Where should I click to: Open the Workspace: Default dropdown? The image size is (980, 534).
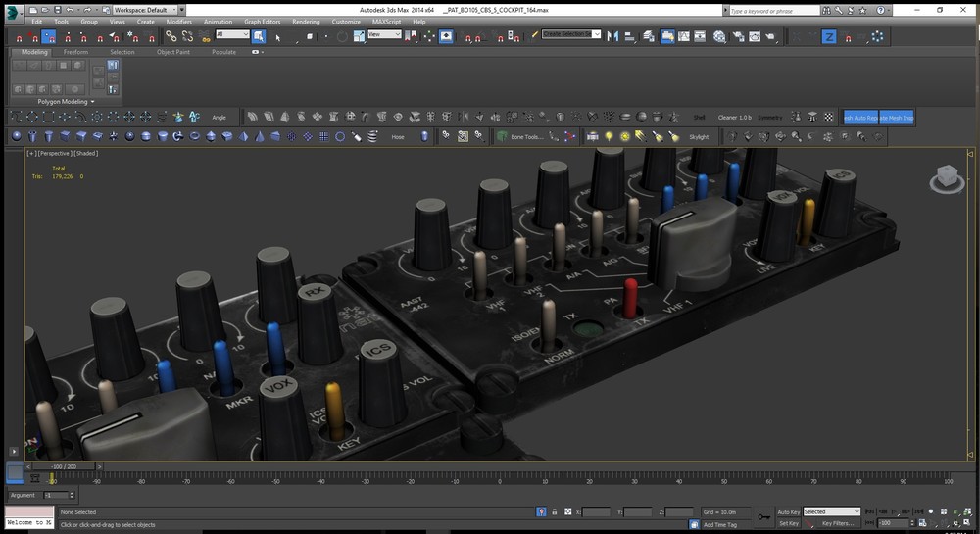point(141,9)
